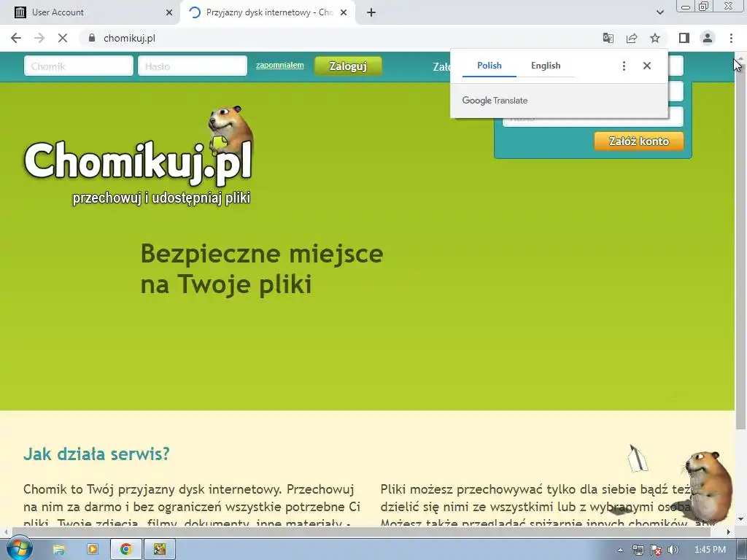Viewport: 747px width, 560px height.
Task: Toggle the browser side panel icon
Action: 684,38
